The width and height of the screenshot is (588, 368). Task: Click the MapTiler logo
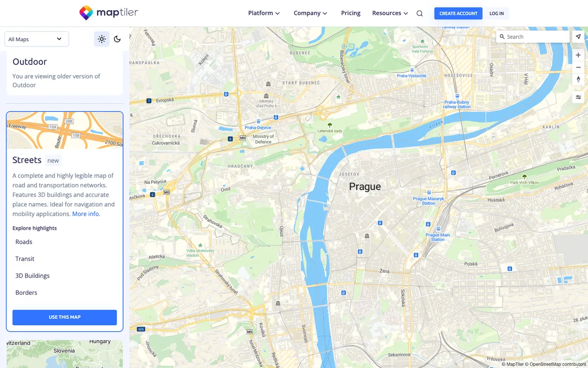click(108, 13)
